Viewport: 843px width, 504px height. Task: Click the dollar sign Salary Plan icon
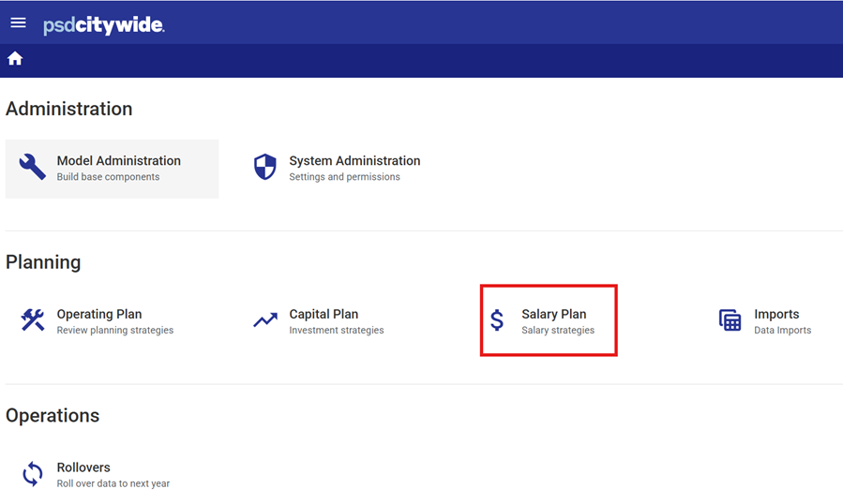[497, 320]
